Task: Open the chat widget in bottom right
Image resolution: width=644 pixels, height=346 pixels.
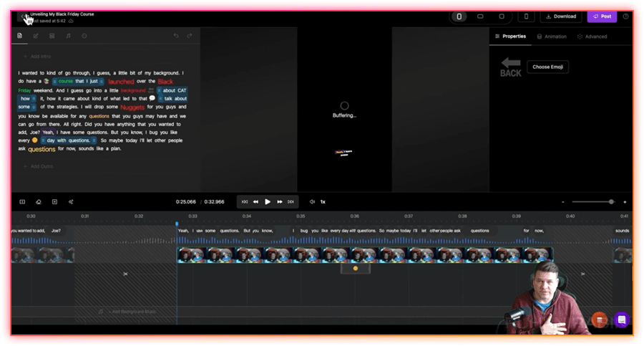Action: pyautogui.click(x=621, y=319)
